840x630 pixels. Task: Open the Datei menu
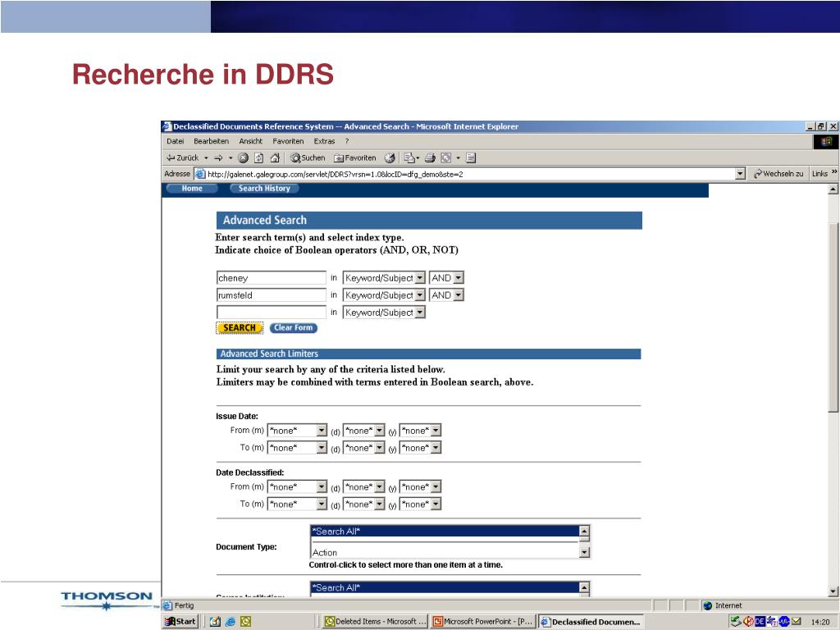point(176,141)
